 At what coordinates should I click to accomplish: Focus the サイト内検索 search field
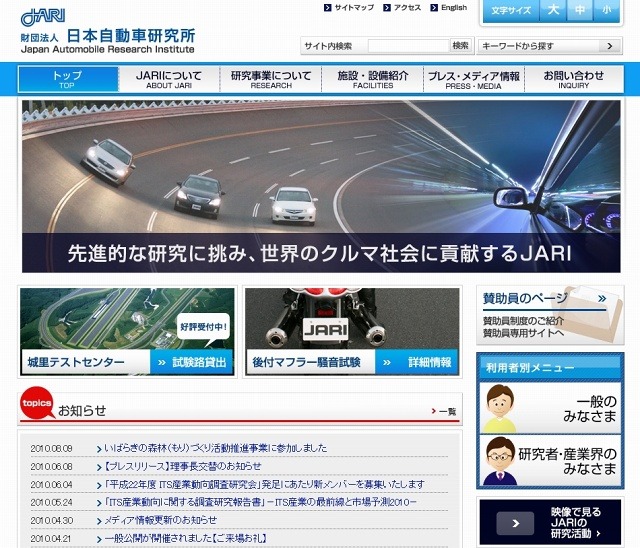click(x=408, y=46)
